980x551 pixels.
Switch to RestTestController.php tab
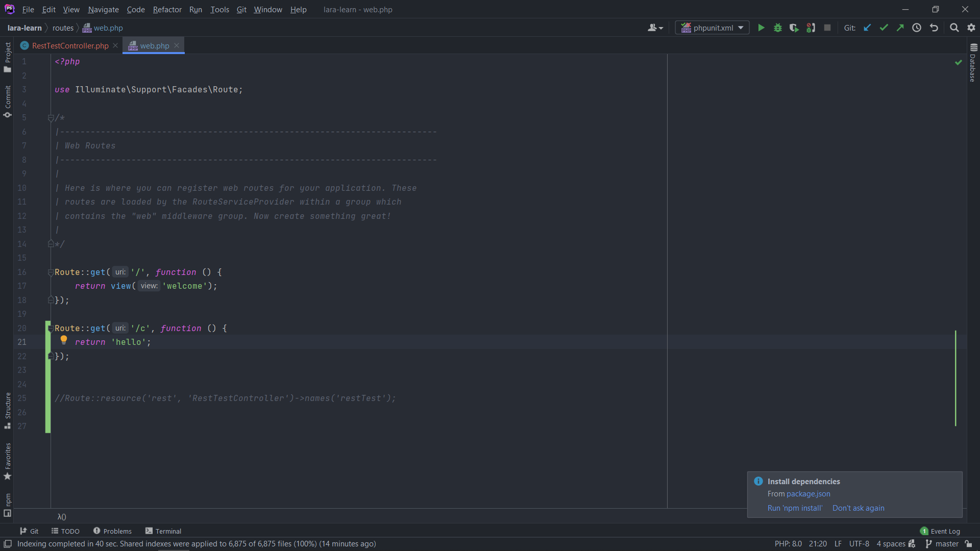(x=70, y=45)
